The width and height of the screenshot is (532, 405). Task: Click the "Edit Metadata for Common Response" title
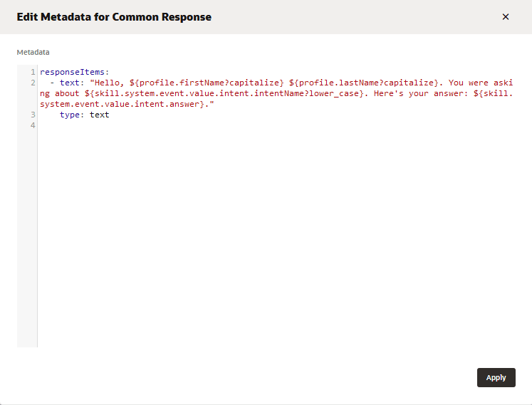click(x=114, y=17)
